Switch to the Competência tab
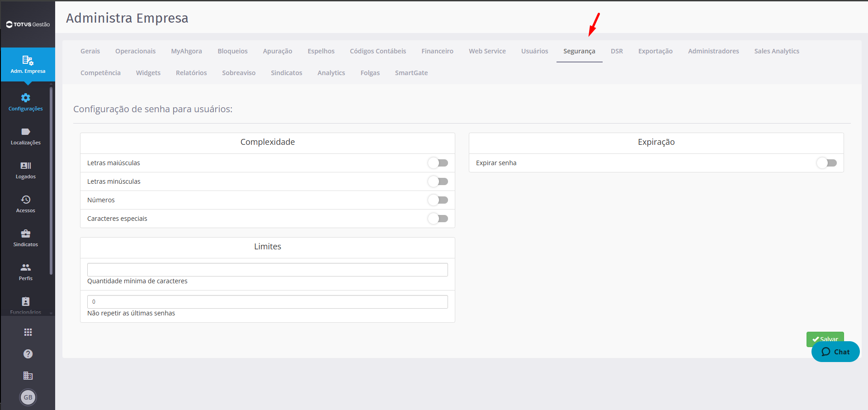Screen dimensions: 868x410 100,73
